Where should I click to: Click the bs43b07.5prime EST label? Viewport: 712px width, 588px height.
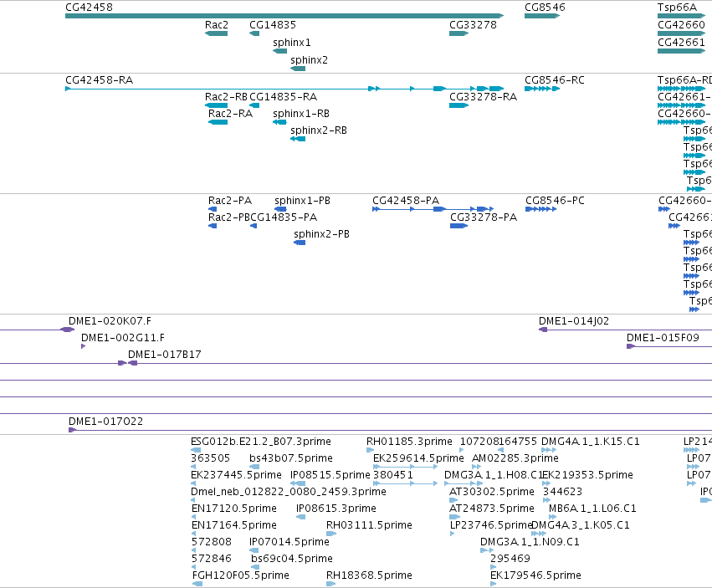pos(291,458)
